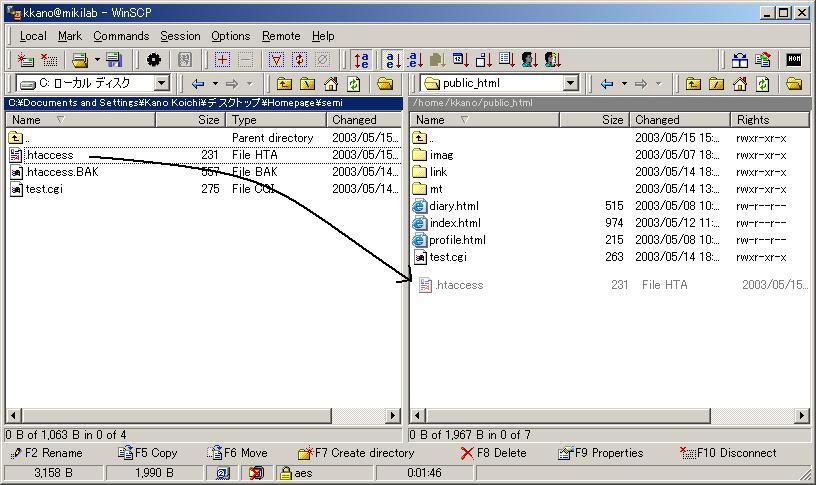The height and width of the screenshot is (485, 816).
Task: Open the local drive C: dropdown
Action: coord(162,83)
